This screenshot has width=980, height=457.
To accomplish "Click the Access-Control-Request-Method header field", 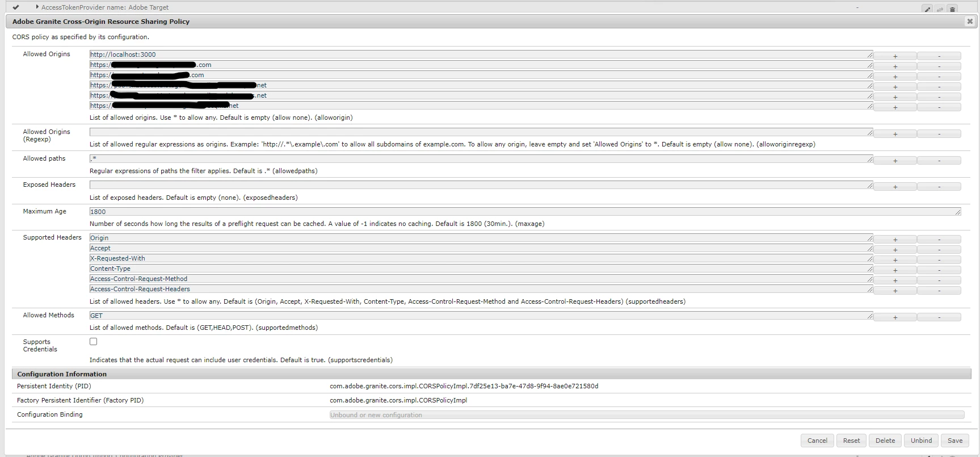I will click(x=481, y=279).
